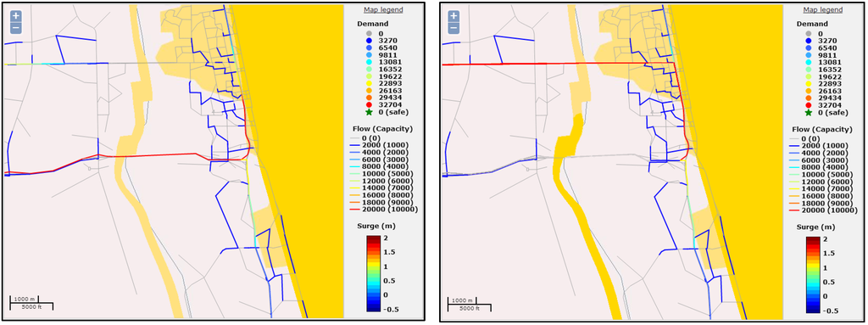Open the left panel's Map legend link

click(383, 10)
